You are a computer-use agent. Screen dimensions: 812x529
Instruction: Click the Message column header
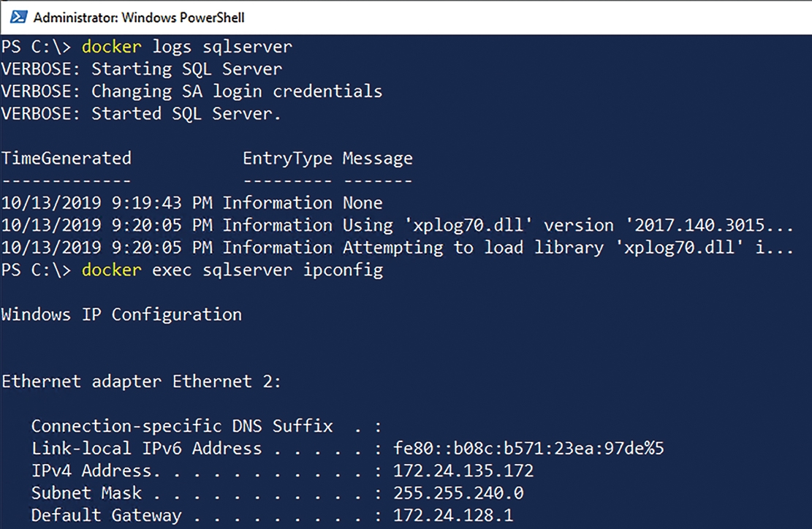(378, 159)
